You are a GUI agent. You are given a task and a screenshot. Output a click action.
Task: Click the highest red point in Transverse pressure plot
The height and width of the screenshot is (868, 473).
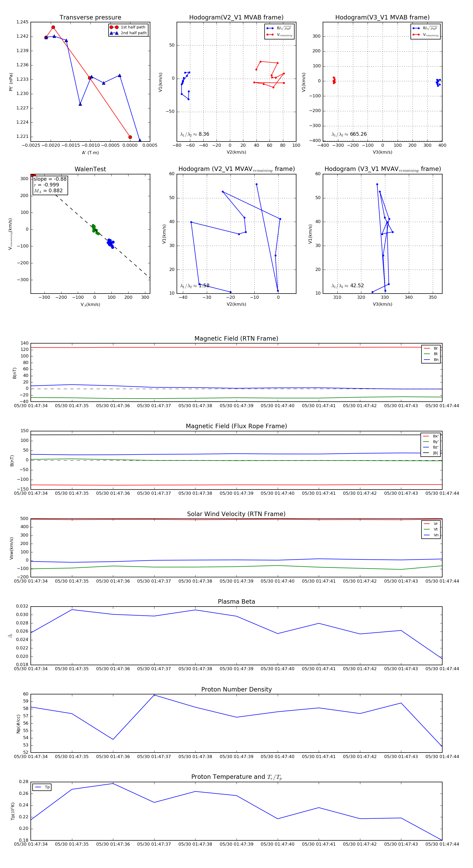[x=53, y=27]
